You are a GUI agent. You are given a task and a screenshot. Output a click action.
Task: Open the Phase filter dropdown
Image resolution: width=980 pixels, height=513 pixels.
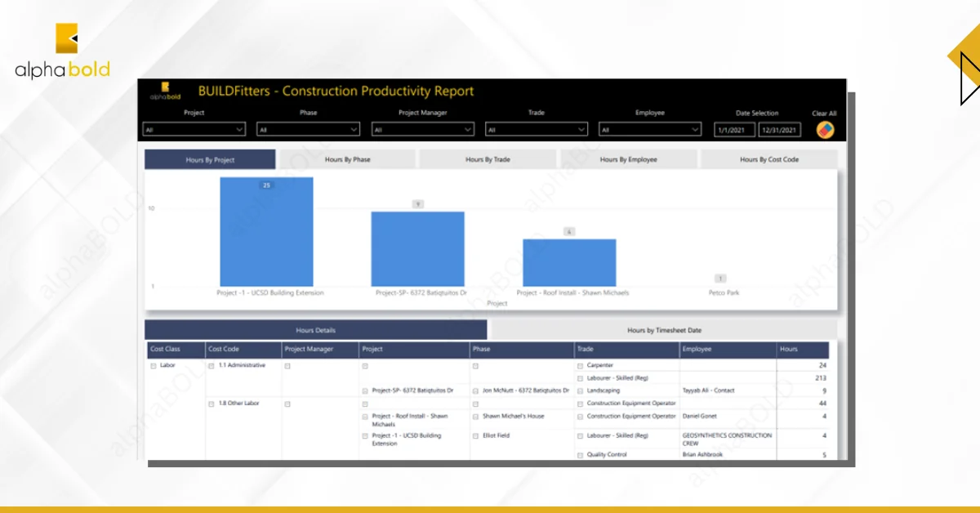309,129
